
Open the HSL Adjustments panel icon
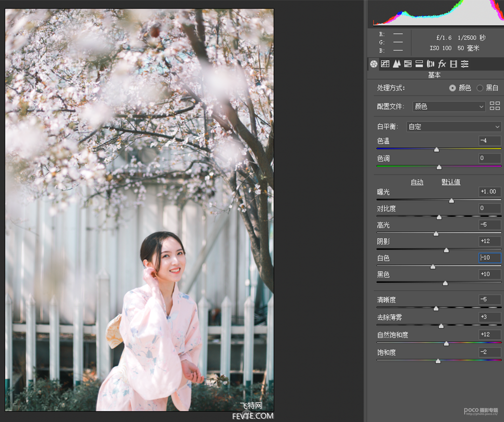tap(408, 64)
